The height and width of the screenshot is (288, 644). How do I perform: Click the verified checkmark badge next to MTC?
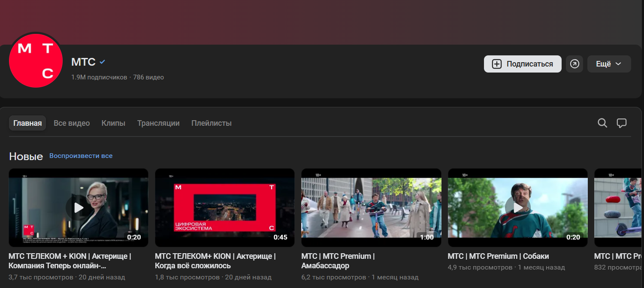(x=102, y=62)
